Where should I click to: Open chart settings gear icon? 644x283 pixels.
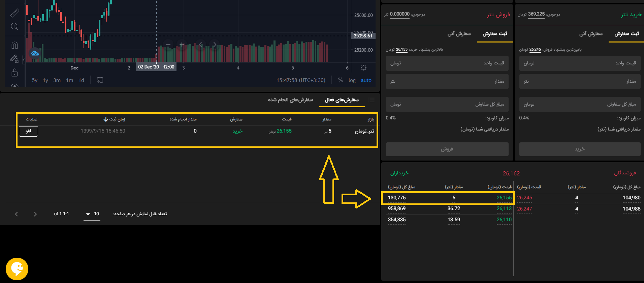point(363,67)
